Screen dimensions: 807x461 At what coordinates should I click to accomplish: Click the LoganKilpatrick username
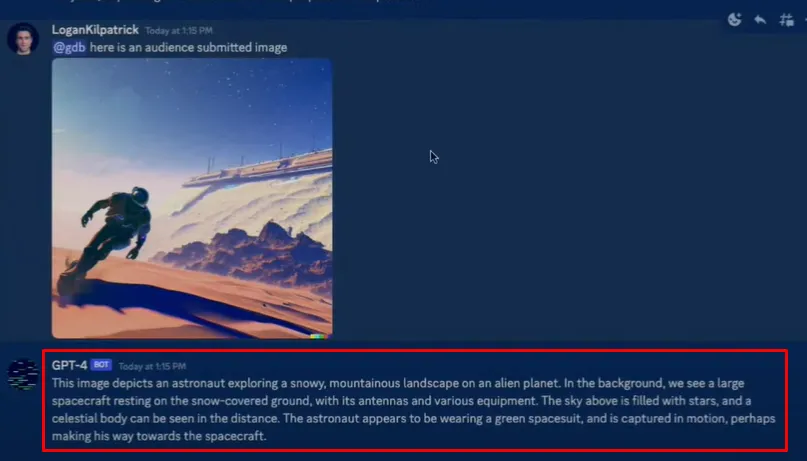pos(95,30)
